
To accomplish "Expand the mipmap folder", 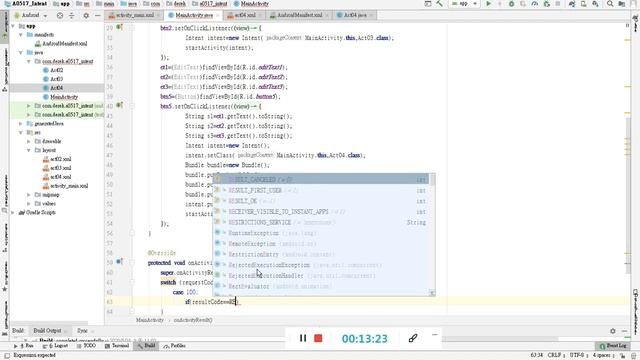I will 29,195.
